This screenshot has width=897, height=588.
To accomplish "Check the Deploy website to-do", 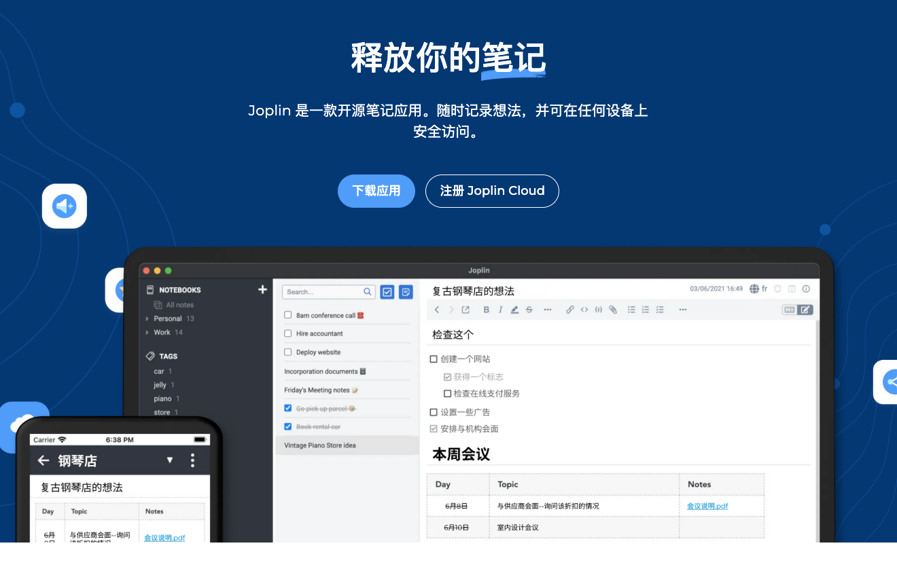I will coord(288,352).
